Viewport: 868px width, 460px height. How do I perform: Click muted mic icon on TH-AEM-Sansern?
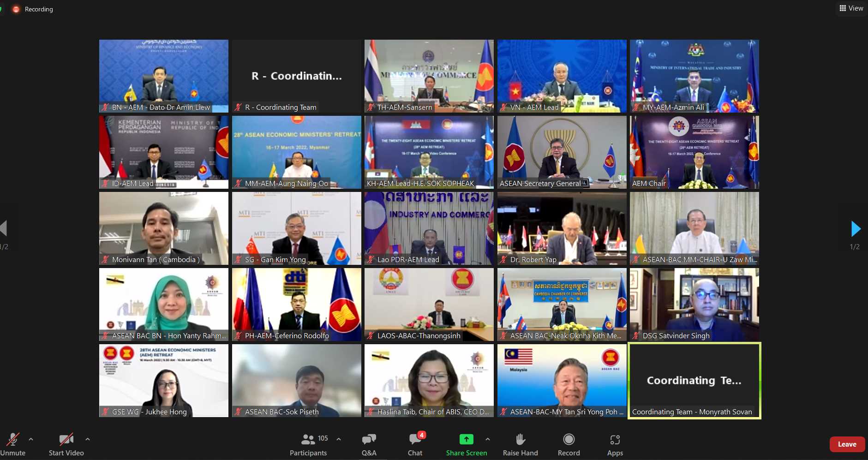371,108
